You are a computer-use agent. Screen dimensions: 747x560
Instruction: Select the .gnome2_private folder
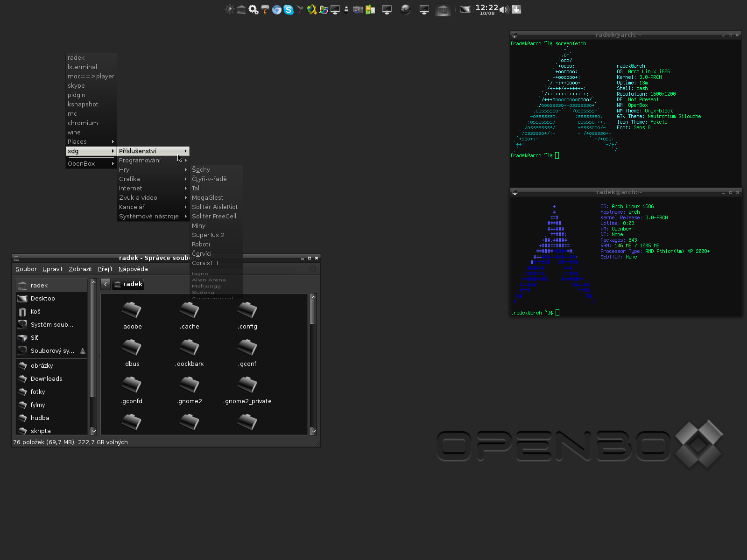247,391
